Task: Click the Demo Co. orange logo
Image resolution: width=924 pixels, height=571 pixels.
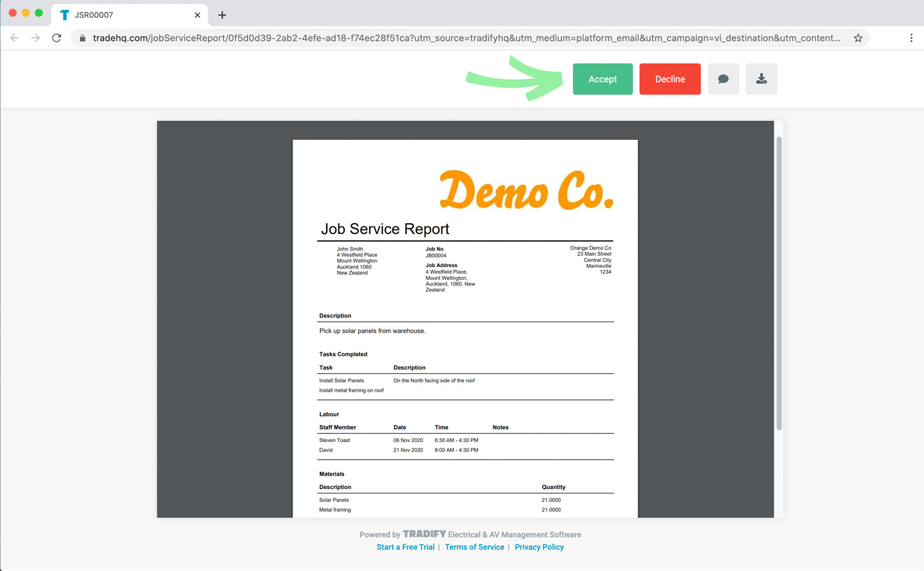Action: tap(527, 189)
